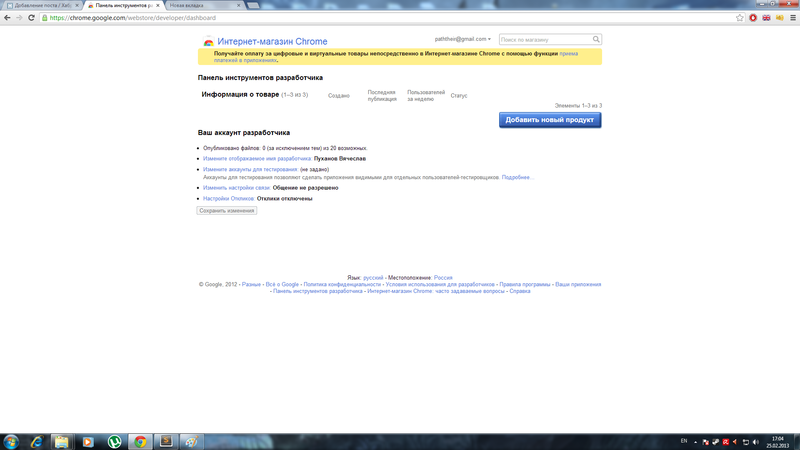The image size is (800, 450).
Task: Click the browser address bar URL
Action: tap(133, 18)
